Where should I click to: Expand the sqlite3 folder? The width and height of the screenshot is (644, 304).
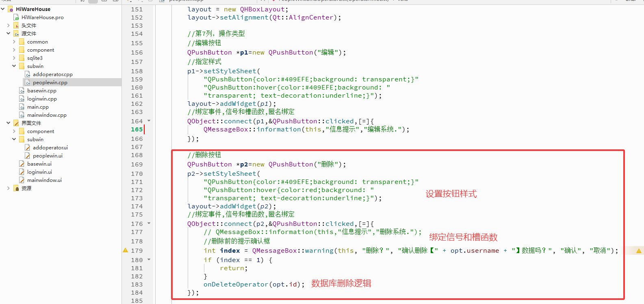coord(14,58)
